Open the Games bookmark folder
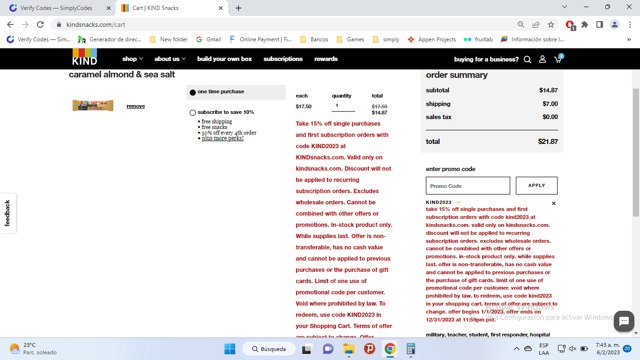Viewport: 640px width, 360px height. [x=350, y=39]
